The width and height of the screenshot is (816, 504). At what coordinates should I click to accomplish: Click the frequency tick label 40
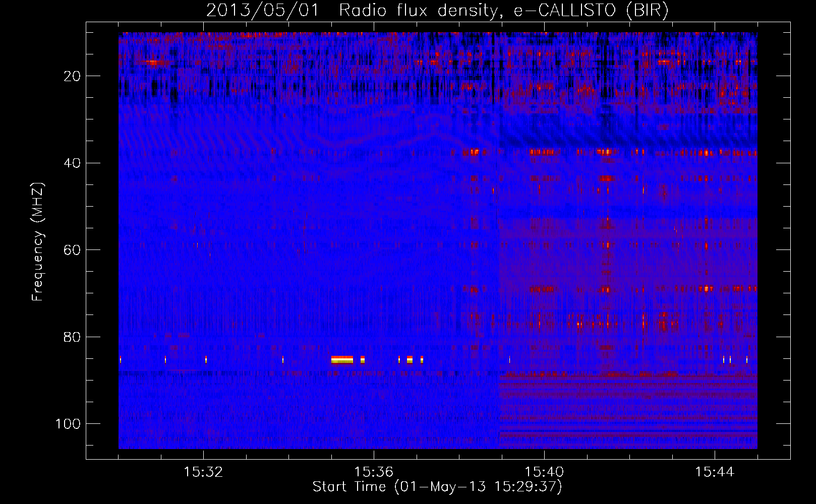[x=72, y=163]
